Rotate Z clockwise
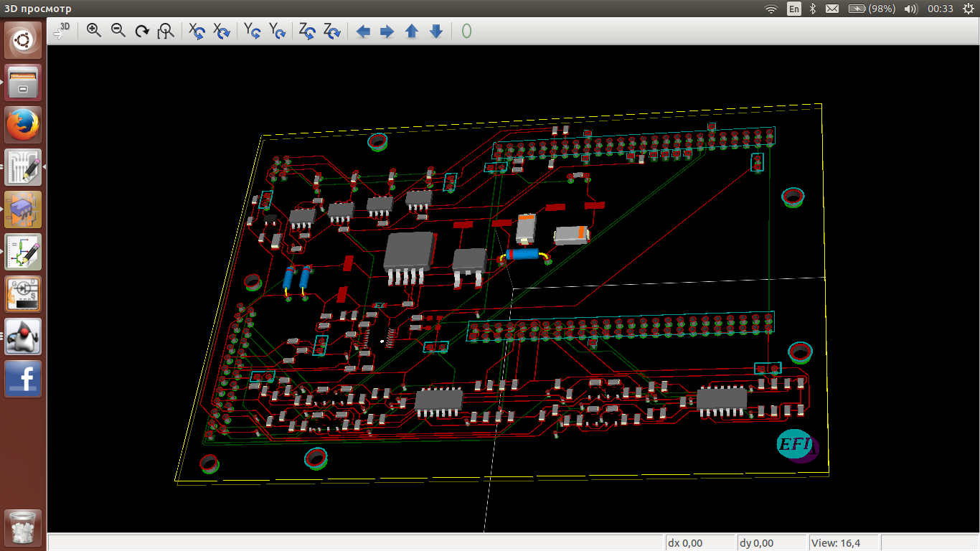 (331, 30)
